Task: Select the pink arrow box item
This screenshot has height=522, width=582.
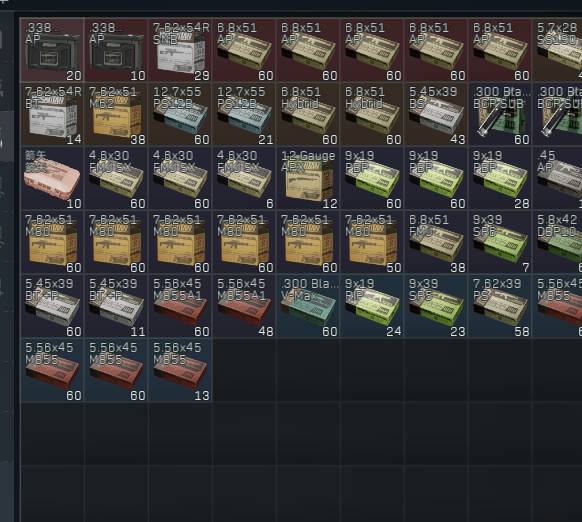Action: (x=52, y=179)
